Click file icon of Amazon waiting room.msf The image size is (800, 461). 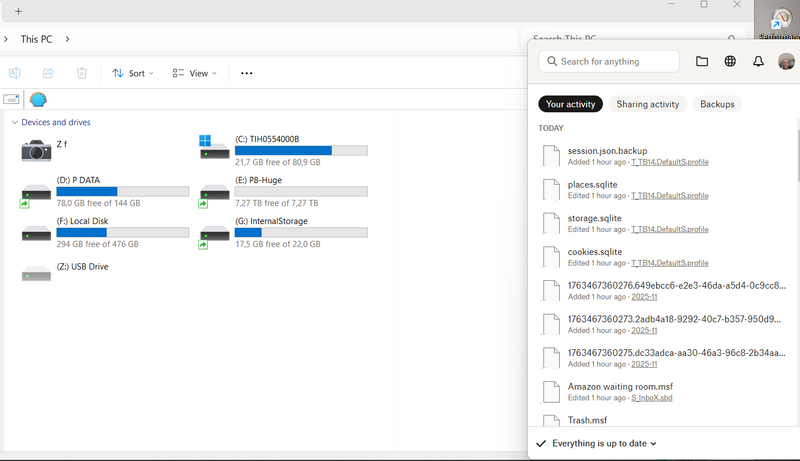(x=551, y=391)
